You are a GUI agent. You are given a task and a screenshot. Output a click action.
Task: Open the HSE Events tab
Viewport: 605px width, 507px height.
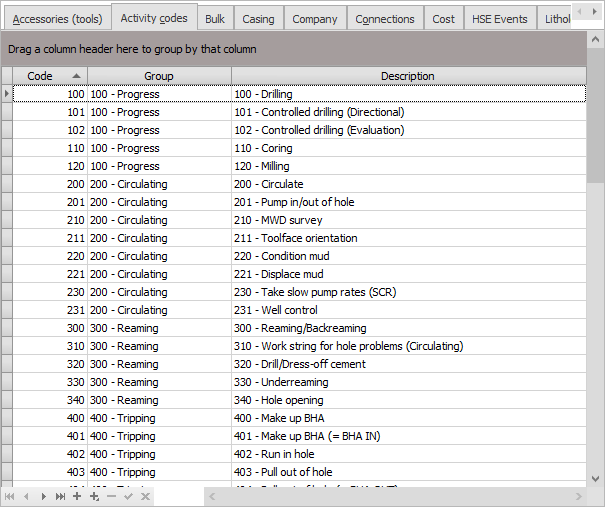pos(499,19)
